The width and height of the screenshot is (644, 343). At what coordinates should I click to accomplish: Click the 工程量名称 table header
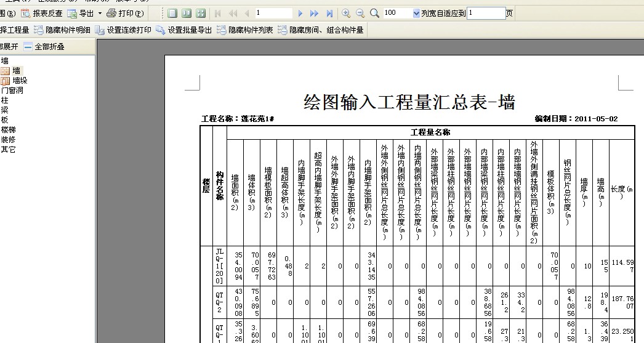click(x=430, y=132)
